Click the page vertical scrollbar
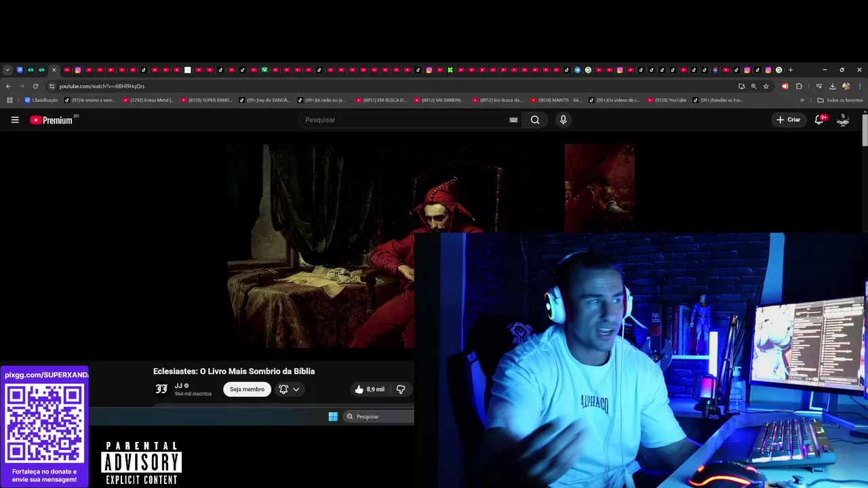Viewport: 868px width, 488px height. click(x=865, y=129)
